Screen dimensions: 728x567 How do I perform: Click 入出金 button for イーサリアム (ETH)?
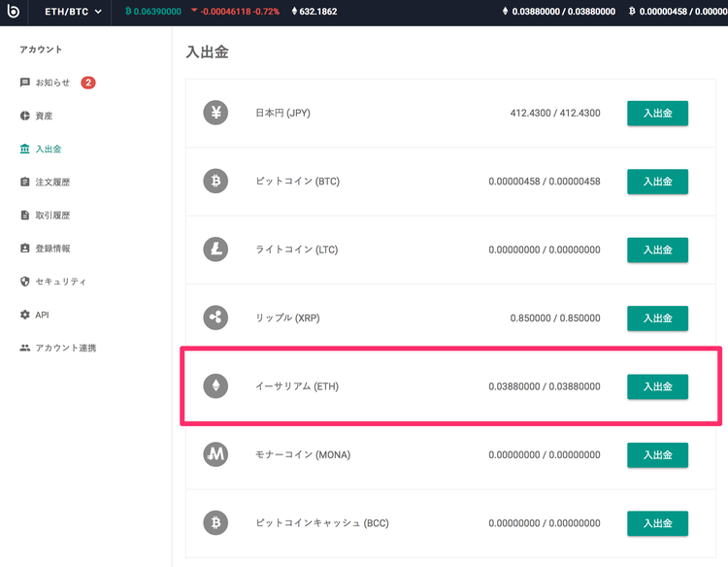pyautogui.click(x=657, y=386)
